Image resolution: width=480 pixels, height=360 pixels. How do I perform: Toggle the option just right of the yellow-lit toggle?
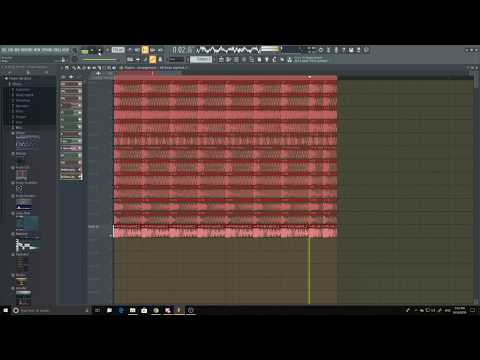pyautogui.click(x=153, y=50)
